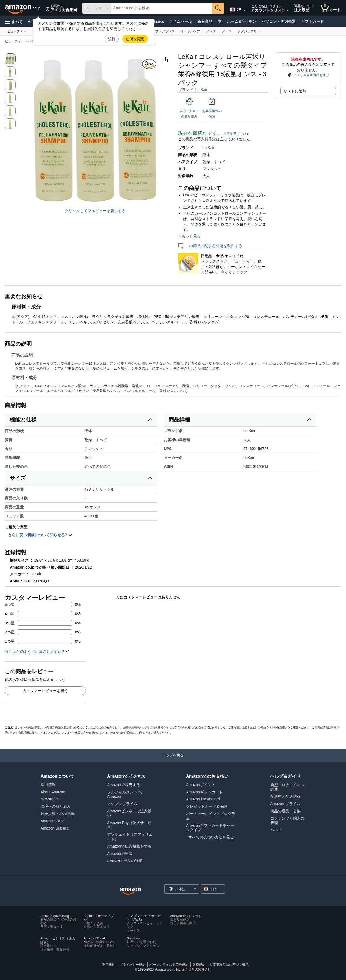Click the ビューティー breadcrumb link
Viewport: 346px width, 980px height.
click(x=15, y=41)
